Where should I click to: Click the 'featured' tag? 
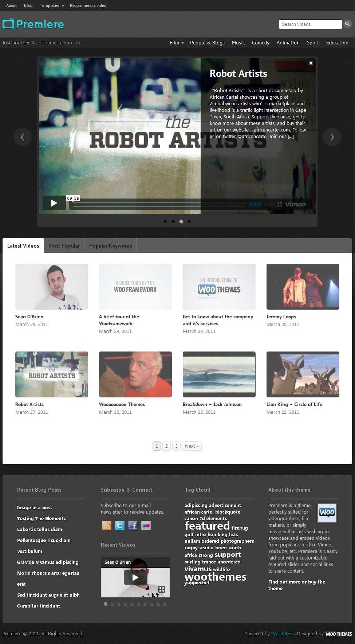207,526
